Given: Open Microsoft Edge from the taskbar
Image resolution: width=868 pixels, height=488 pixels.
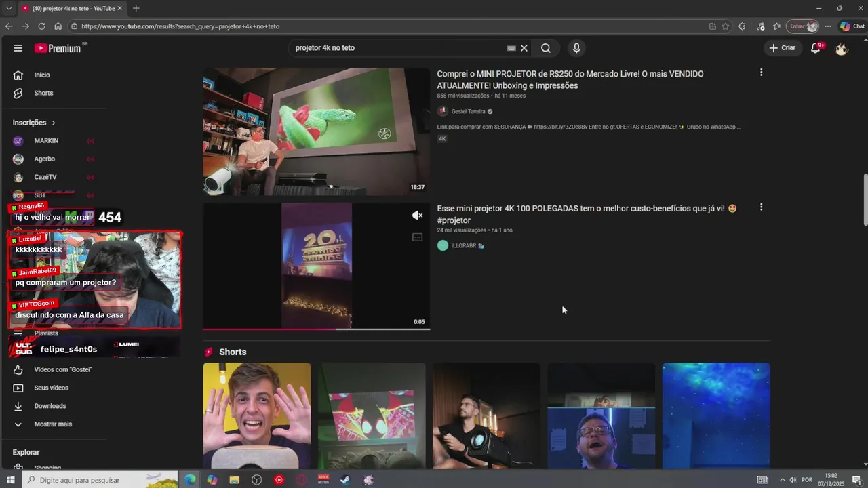Looking at the screenshot, I should pos(190,480).
